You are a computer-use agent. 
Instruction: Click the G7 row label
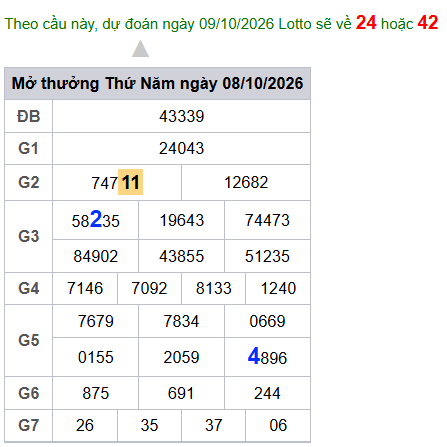(28, 425)
